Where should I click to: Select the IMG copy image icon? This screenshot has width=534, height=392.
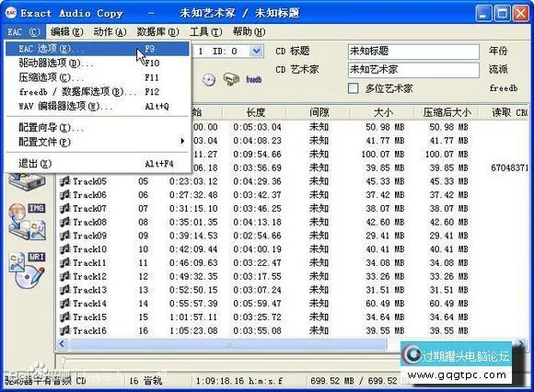(28, 222)
